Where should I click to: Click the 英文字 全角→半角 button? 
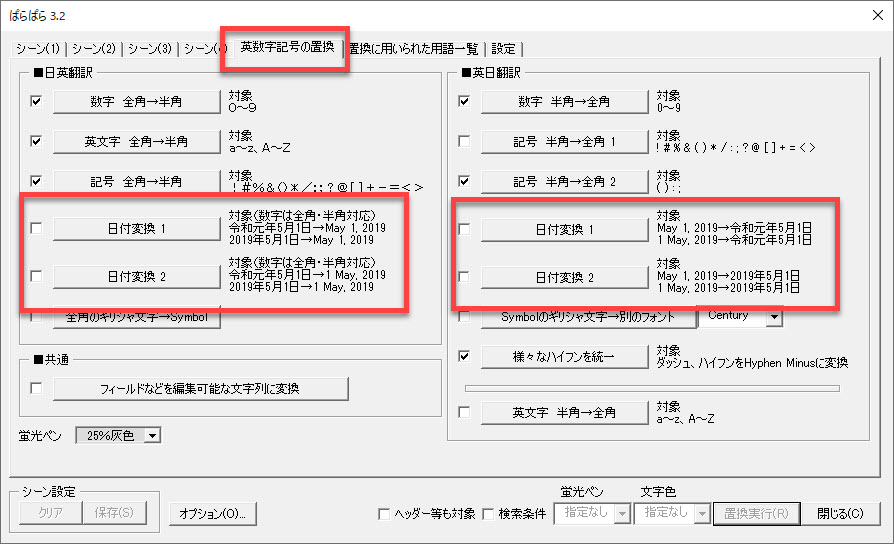click(135, 141)
